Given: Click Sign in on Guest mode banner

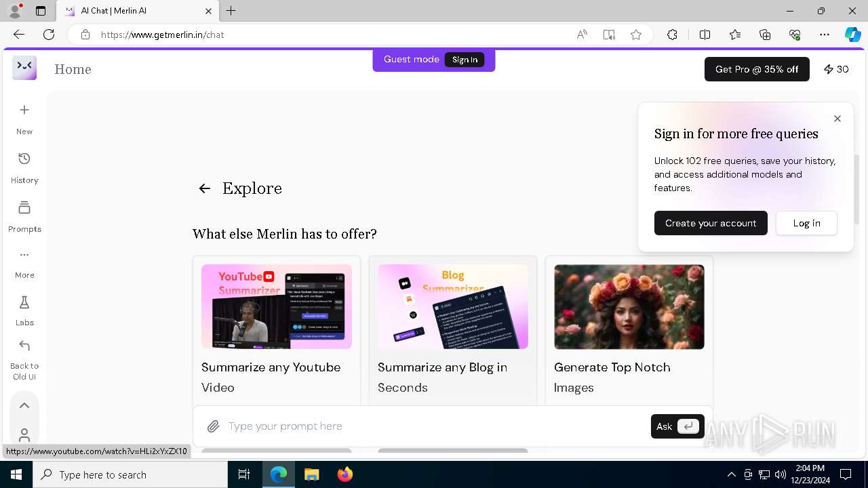Looking at the screenshot, I should 465,60.
